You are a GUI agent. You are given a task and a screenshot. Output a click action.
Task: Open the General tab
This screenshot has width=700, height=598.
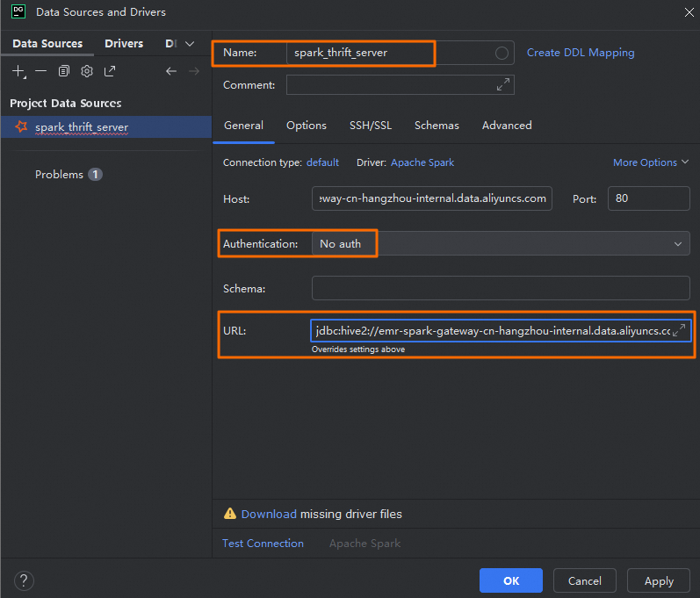pyautogui.click(x=244, y=126)
